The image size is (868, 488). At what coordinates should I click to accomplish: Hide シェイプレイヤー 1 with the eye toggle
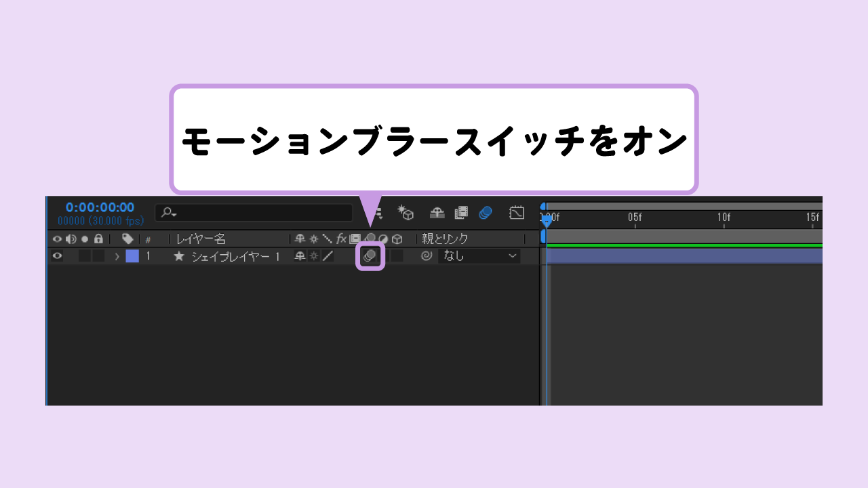57,256
